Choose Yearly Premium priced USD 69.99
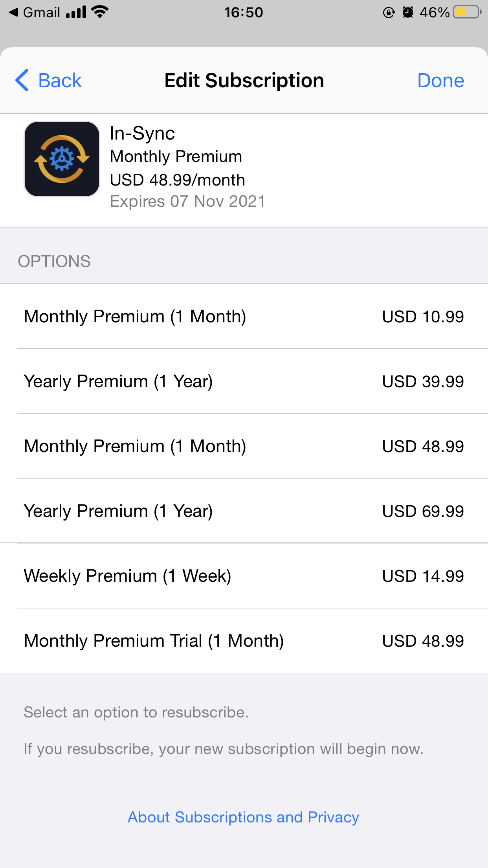 click(244, 511)
